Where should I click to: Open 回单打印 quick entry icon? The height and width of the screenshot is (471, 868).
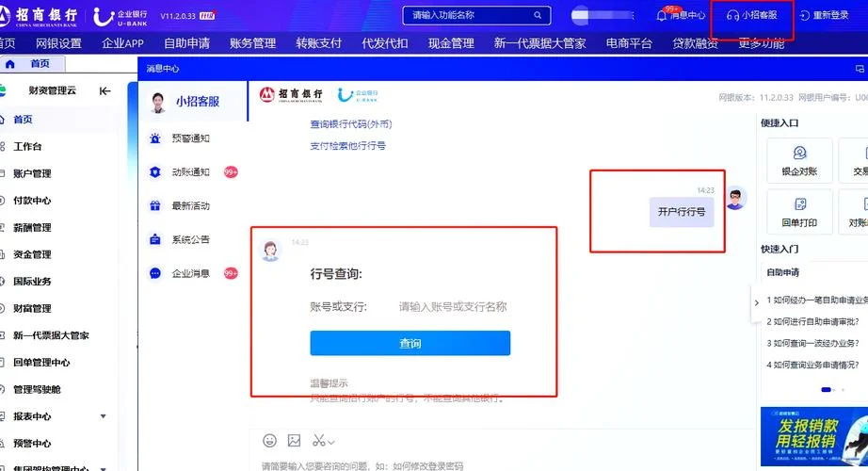800,203
